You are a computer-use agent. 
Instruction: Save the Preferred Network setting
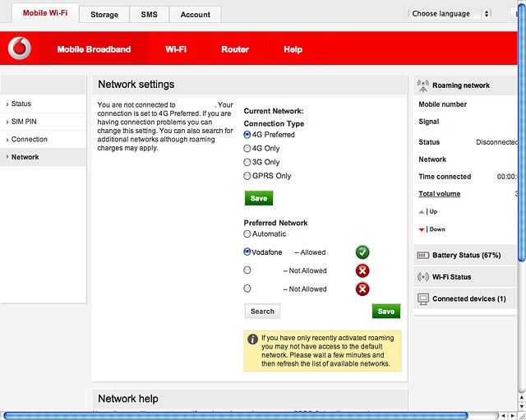click(x=386, y=312)
